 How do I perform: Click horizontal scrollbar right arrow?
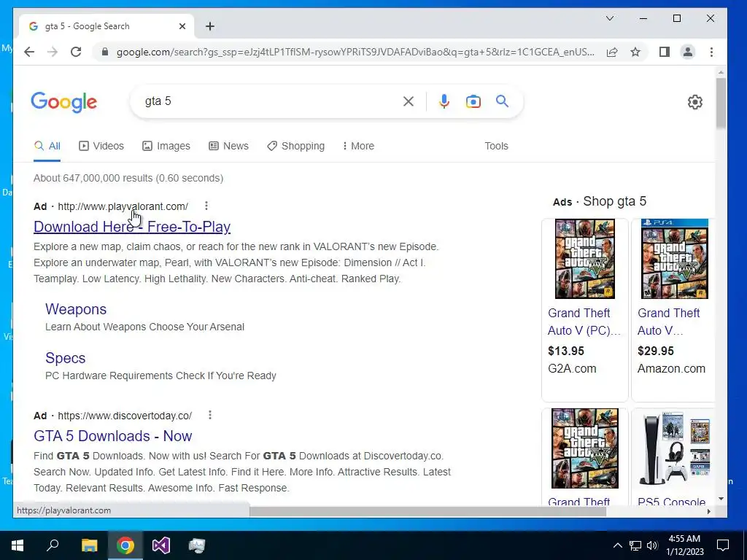708,511
